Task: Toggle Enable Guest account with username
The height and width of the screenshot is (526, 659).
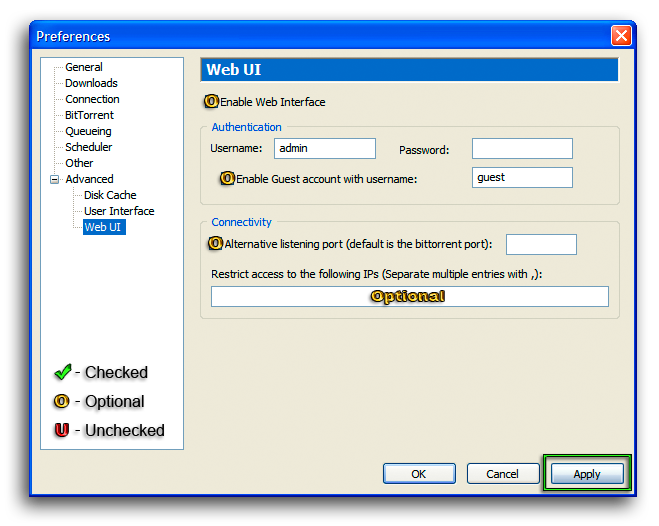Action: pos(228,178)
